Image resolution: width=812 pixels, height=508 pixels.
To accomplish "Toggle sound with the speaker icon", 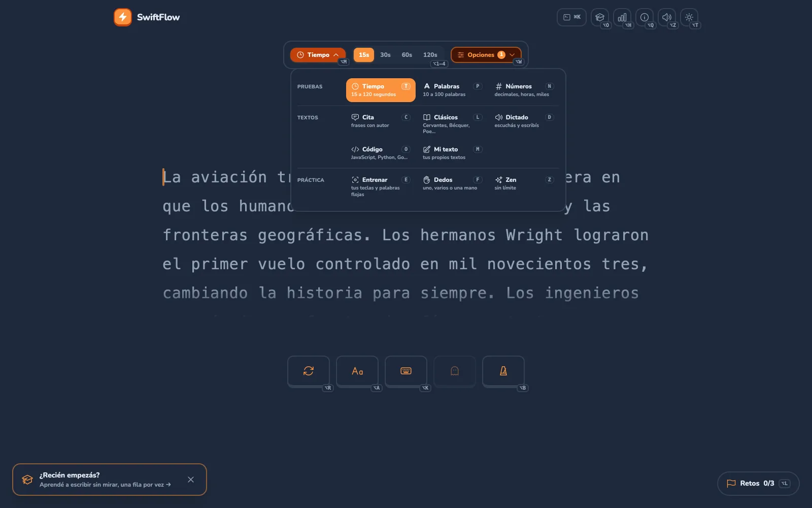I will (667, 17).
